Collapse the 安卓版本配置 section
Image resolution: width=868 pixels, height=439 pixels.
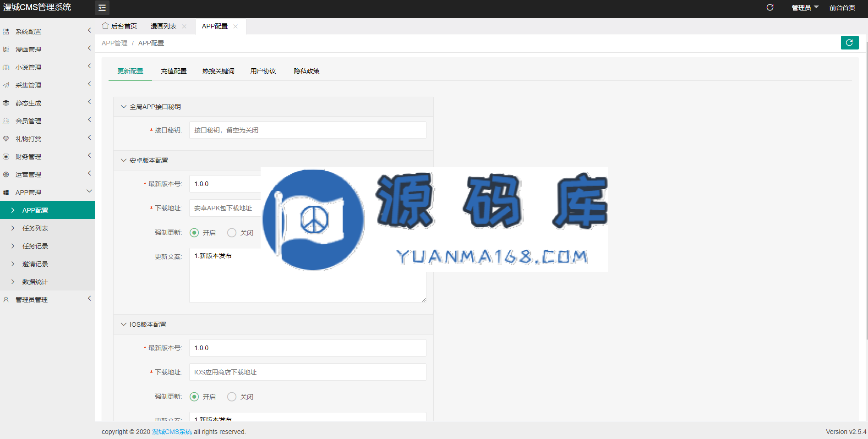pyautogui.click(x=123, y=160)
